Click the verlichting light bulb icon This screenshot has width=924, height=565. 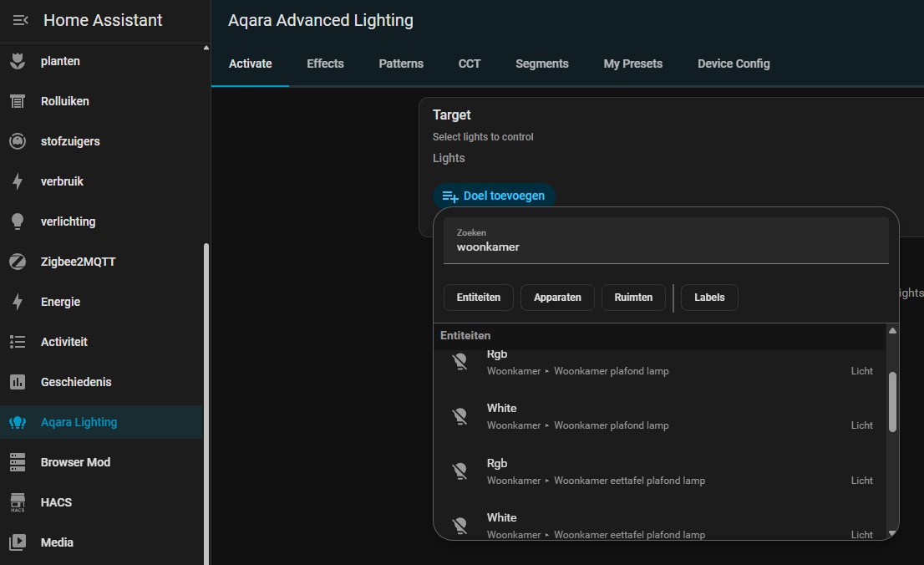(x=18, y=221)
